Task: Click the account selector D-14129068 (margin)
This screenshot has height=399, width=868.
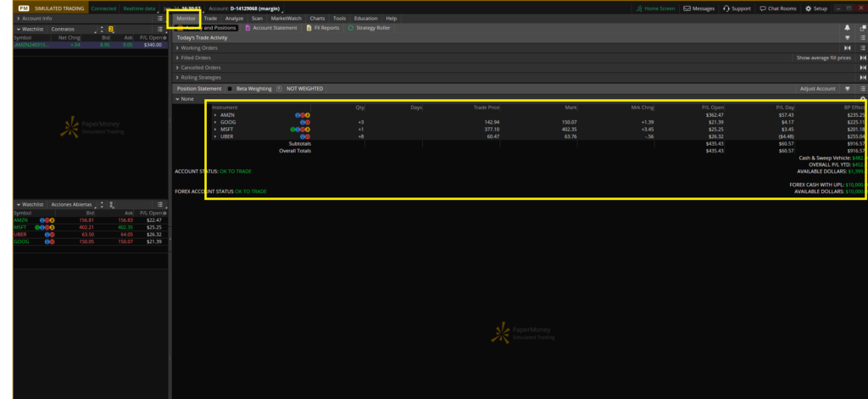Action: 254,8
